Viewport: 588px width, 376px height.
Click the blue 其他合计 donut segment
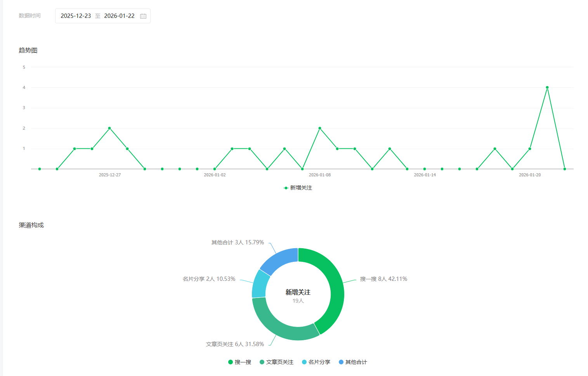coord(279,260)
